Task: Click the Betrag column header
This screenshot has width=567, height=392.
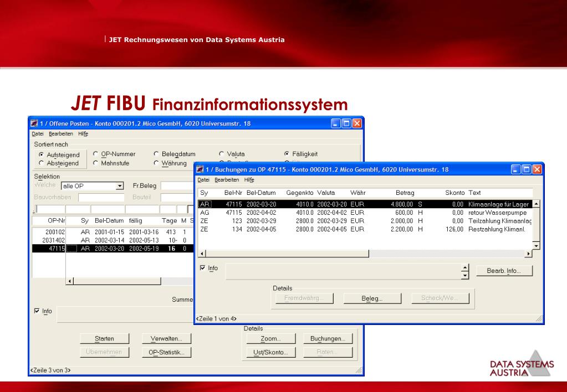Action: click(x=405, y=193)
